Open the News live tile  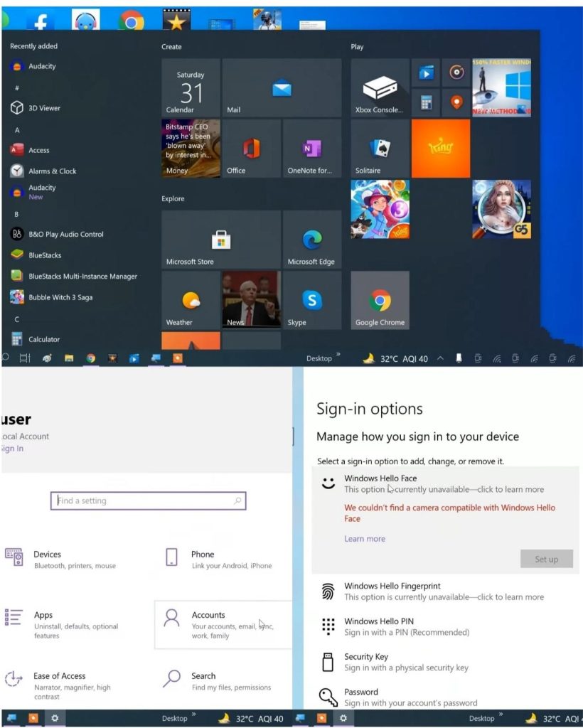coord(252,301)
